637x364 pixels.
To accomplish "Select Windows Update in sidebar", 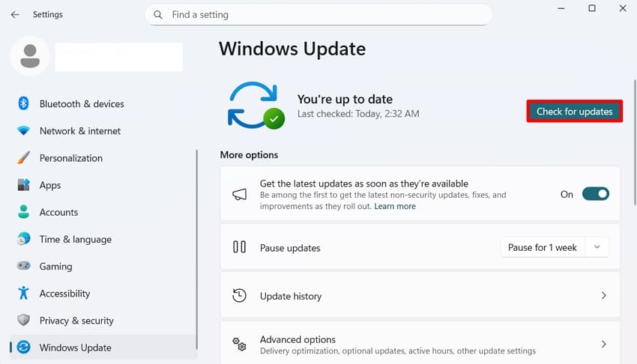I will (x=103, y=348).
